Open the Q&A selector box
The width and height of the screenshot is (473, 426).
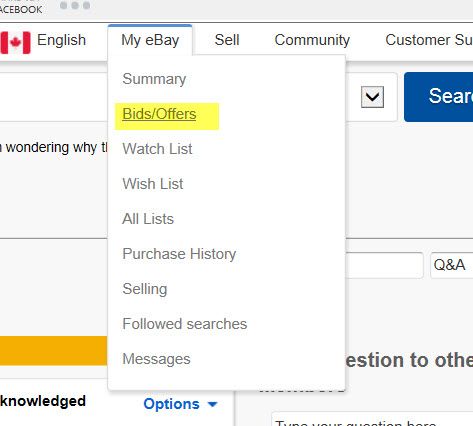coord(452,265)
